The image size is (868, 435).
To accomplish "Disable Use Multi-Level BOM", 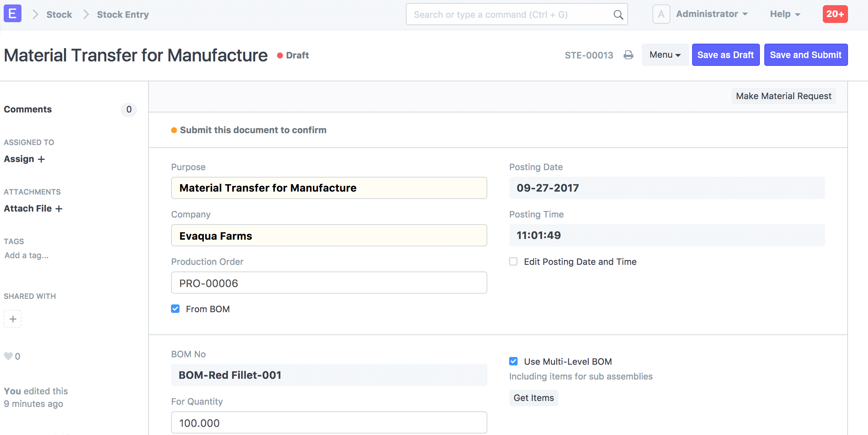I will pos(513,361).
